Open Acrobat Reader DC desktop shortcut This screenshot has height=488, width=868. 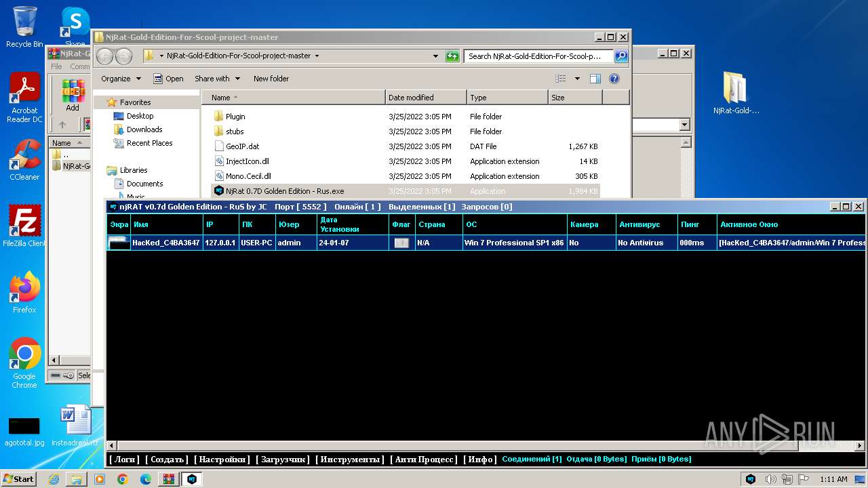[x=24, y=98]
